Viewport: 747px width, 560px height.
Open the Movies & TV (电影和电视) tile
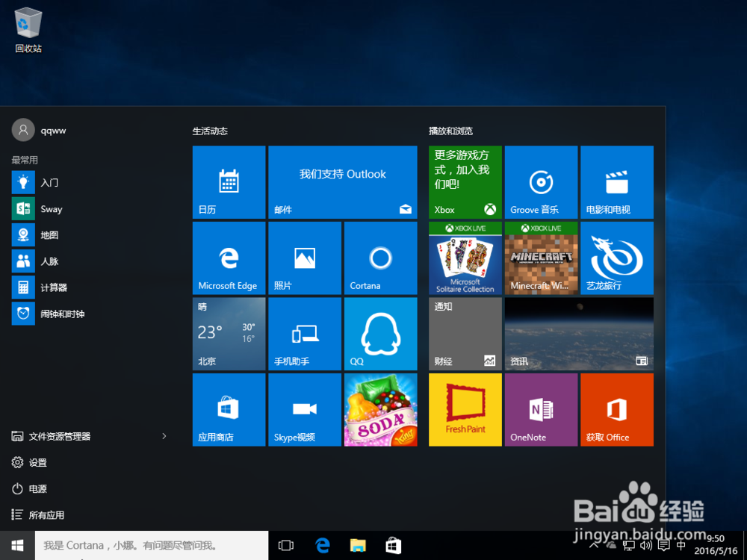[617, 182]
